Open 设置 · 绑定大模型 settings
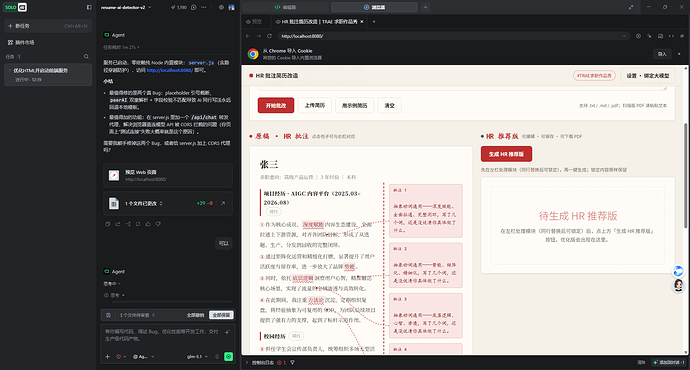Screen dimensions: 690x370 [x=647, y=76]
